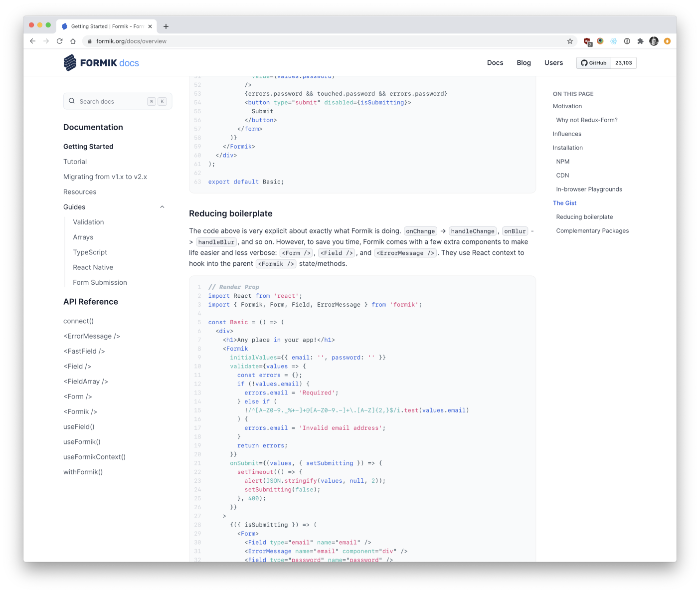Collapse the Guides section chevron
The width and height of the screenshot is (700, 593).
coord(162,206)
